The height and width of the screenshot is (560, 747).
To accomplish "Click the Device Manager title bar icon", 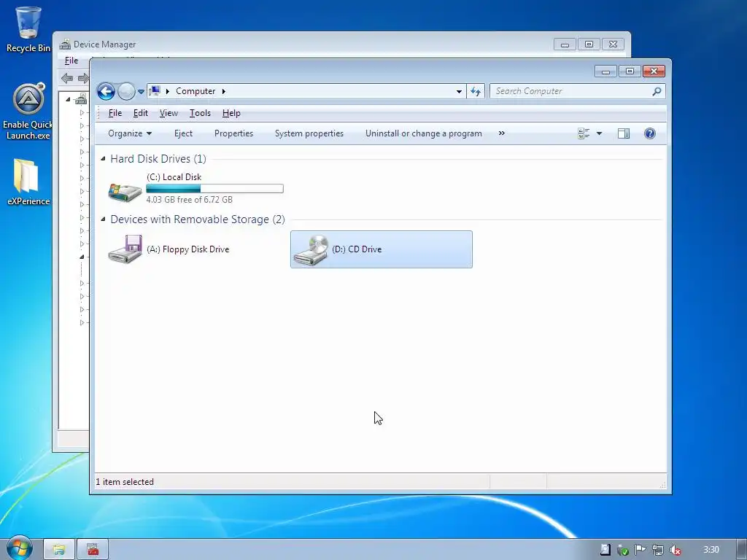I will pyautogui.click(x=65, y=44).
